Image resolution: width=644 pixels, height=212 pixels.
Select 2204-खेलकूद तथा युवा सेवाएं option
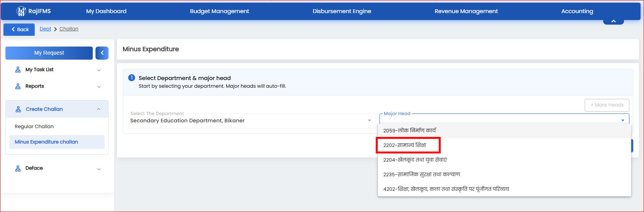504,160
